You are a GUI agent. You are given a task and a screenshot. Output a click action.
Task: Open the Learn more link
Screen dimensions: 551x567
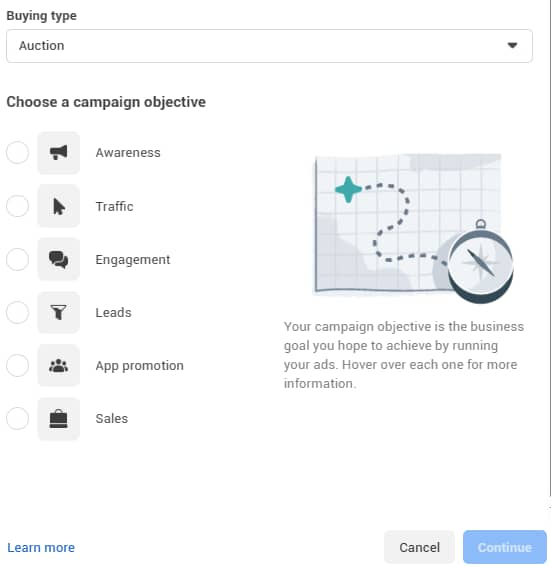[x=41, y=547]
